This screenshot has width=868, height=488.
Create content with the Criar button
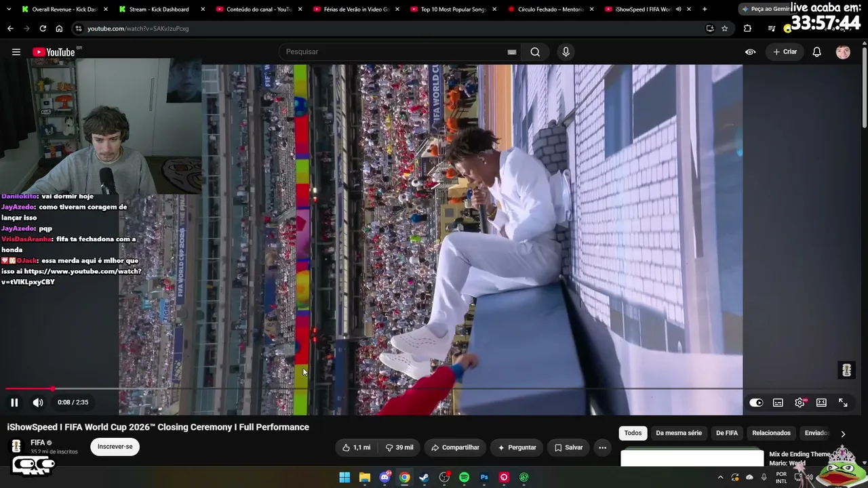pos(785,52)
